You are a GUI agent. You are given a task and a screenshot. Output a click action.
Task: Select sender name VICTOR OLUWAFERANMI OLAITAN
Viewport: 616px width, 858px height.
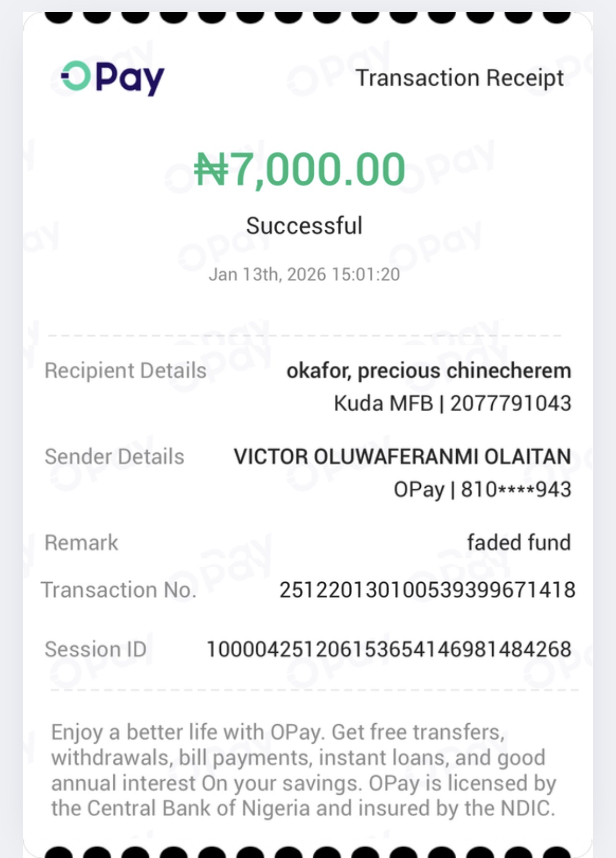pyautogui.click(x=402, y=457)
